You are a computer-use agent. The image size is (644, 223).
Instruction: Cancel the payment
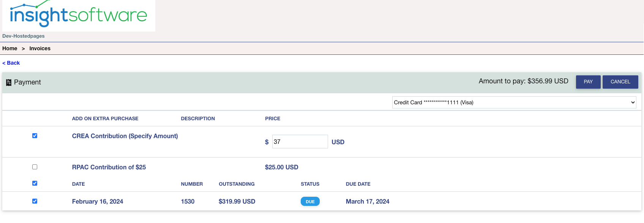point(620,82)
